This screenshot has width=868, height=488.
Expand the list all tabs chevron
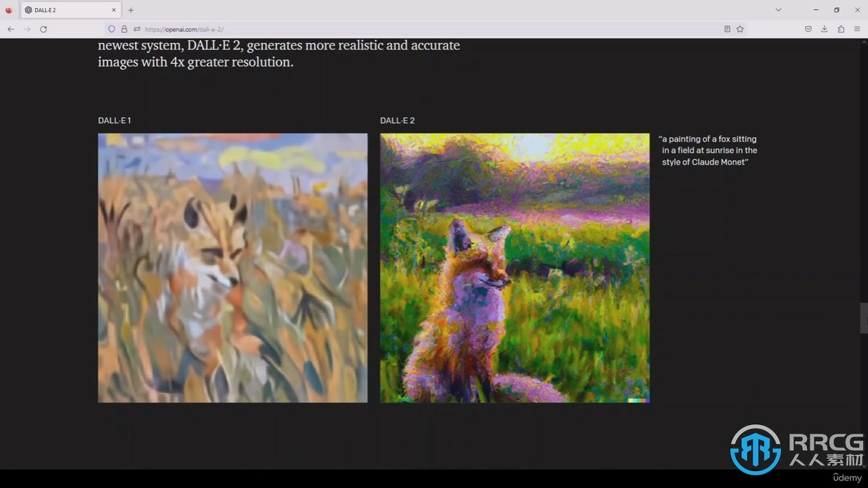tap(778, 9)
